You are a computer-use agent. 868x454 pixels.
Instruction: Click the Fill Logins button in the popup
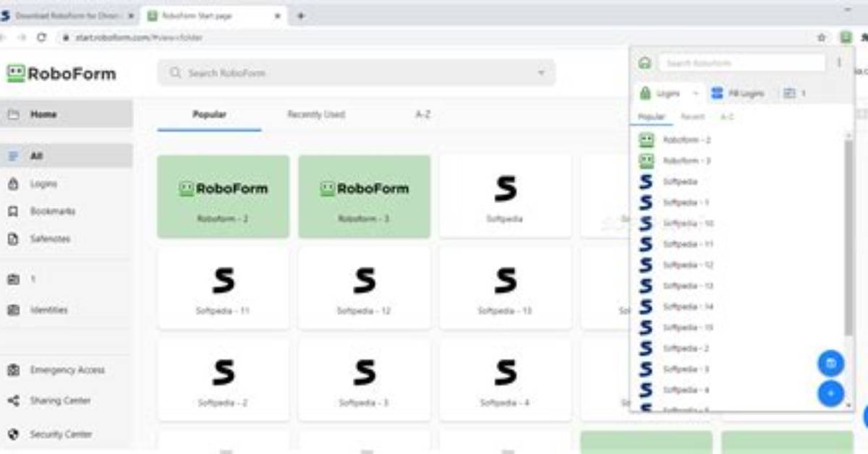(737, 93)
